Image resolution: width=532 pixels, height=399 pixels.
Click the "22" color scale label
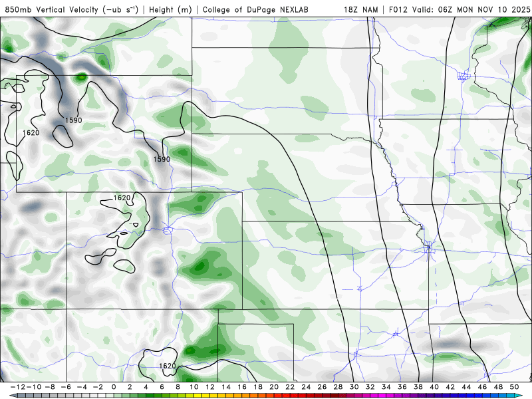tap(290, 387)
